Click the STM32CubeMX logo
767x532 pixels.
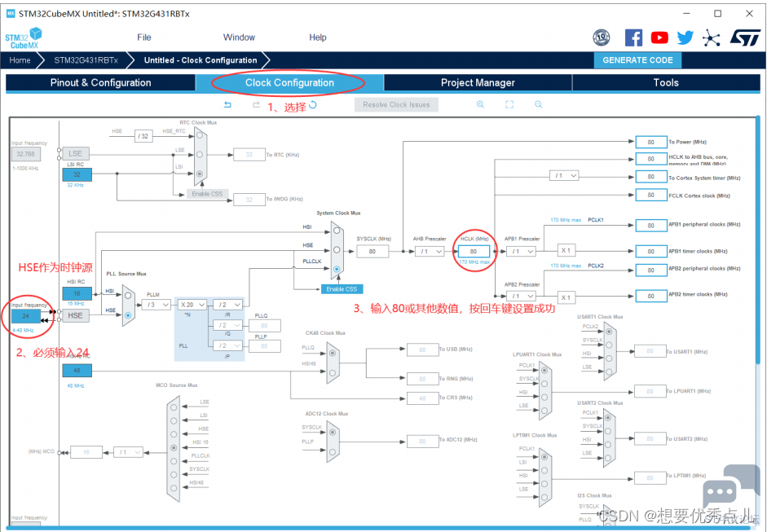coord(24,38)
